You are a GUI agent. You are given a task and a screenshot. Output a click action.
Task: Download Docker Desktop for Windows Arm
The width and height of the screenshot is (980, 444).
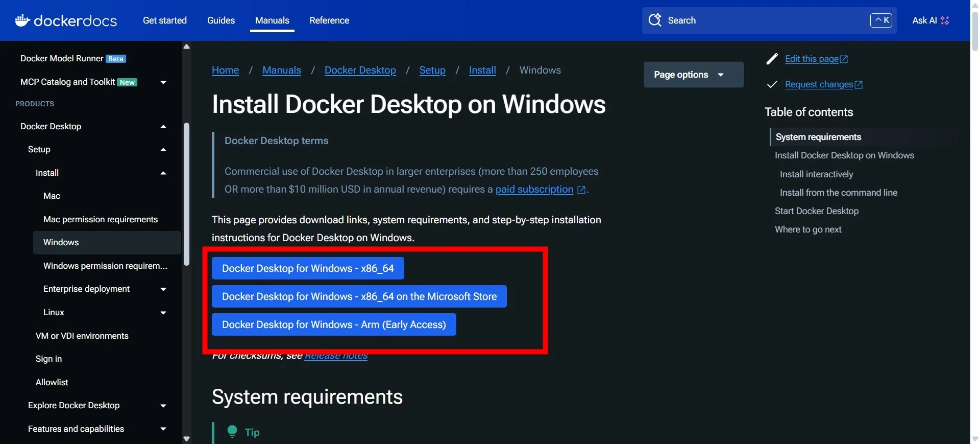[334, 324]
